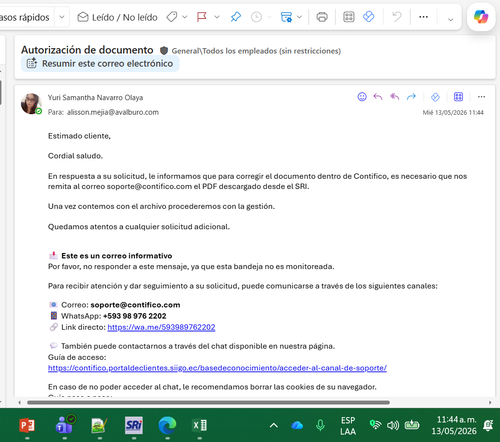Switch input language ESP LAA

[348, 426]
